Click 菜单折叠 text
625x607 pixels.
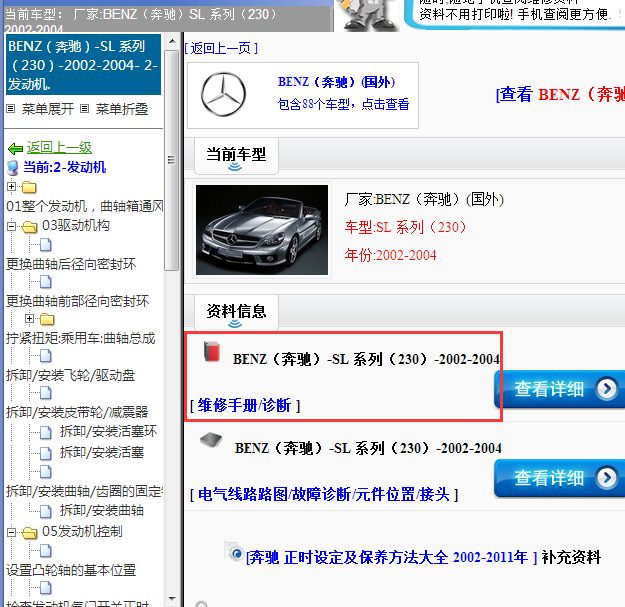122,109
